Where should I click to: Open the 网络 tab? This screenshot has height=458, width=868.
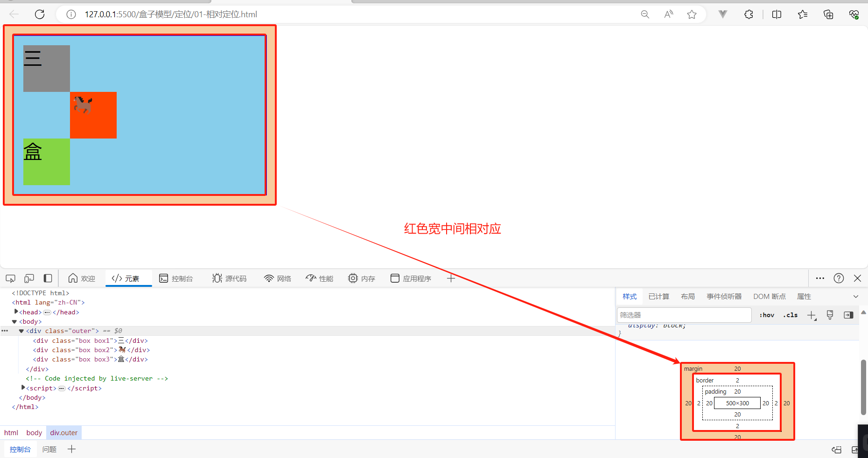278,278
